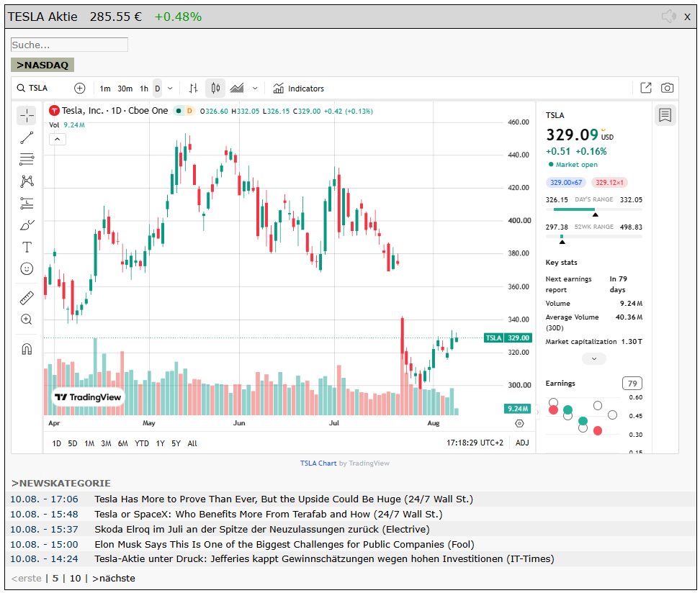Open chart settings gear on time axis
The image size is (700, 593).
(x=519, y=423)
